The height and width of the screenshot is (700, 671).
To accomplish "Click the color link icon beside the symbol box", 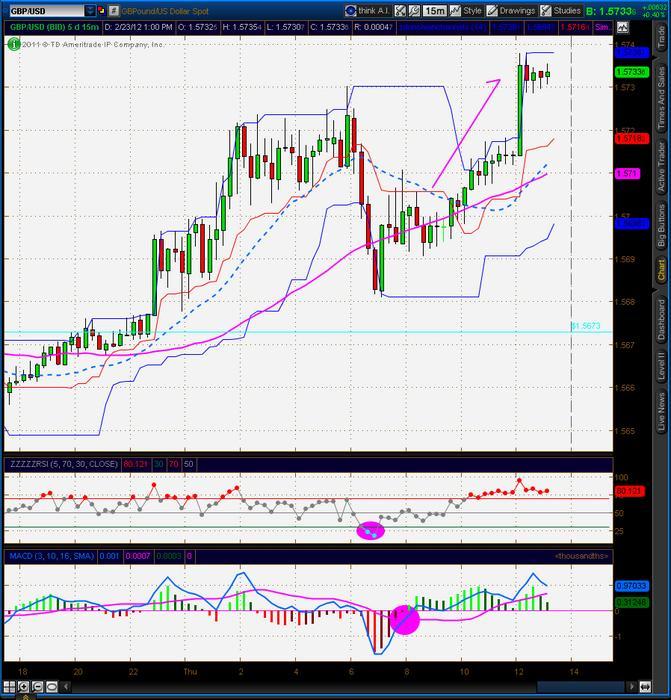I will [102, 11].
